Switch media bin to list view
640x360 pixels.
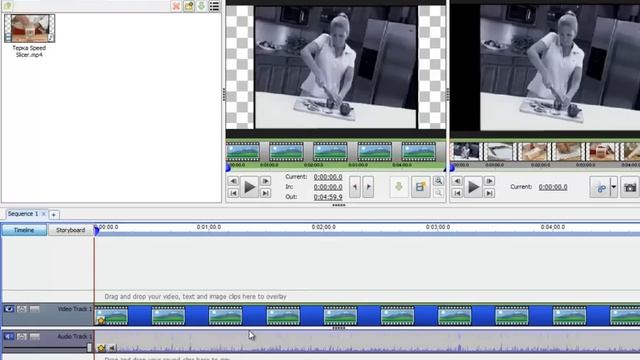coord(214,6)
